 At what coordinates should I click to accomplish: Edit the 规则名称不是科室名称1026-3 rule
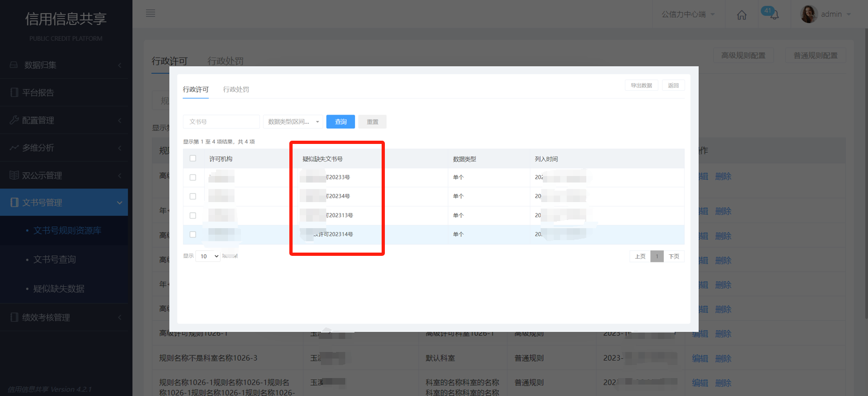700,359
